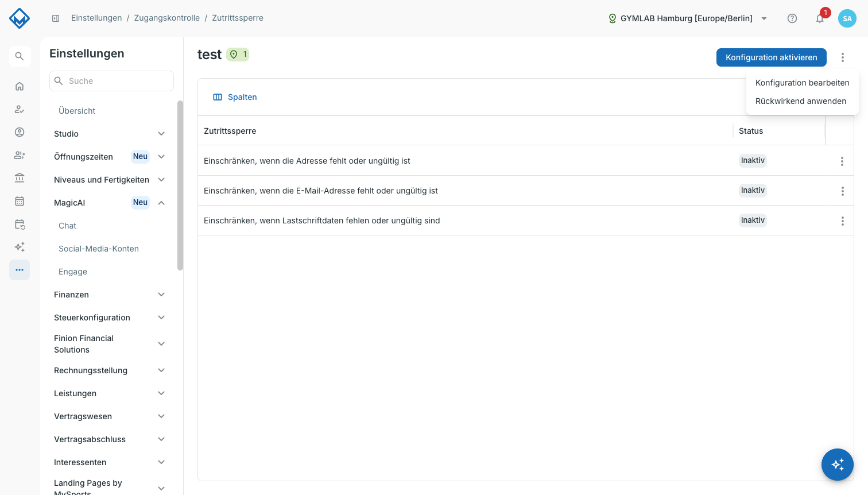Open notifications bell icon

(x=820, y=18)
